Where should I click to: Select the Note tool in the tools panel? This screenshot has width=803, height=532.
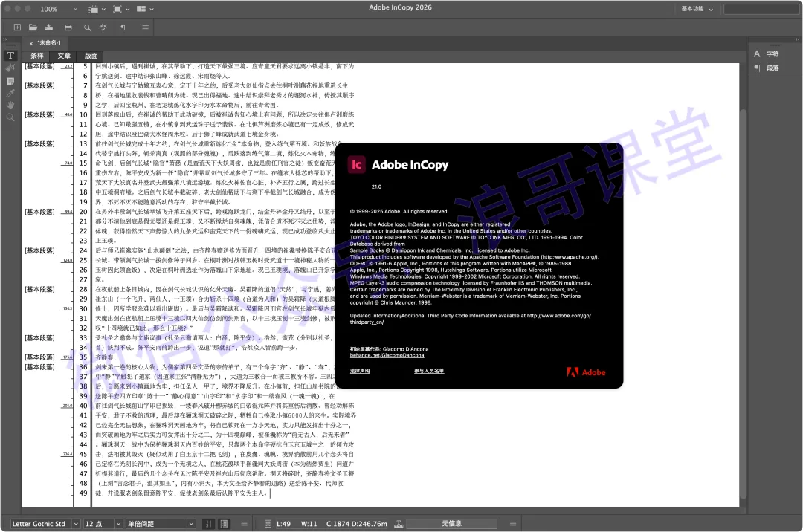(10, 81)
